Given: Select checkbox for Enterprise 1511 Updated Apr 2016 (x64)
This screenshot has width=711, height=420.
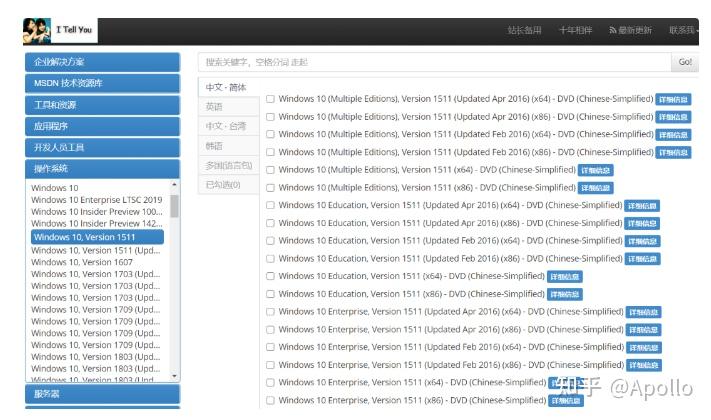Looking at the screenshot, I should [270, 312].
